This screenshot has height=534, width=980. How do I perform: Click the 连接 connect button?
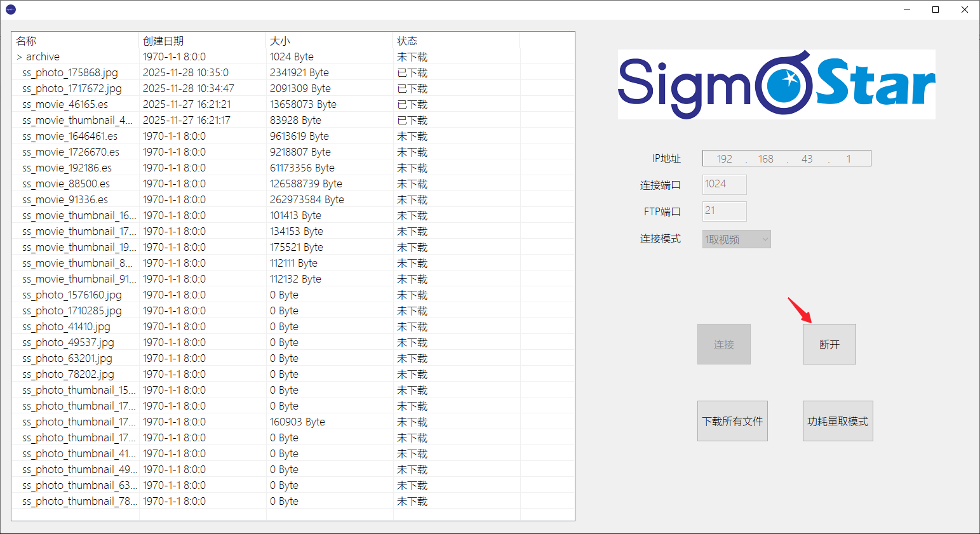[723, 344]
